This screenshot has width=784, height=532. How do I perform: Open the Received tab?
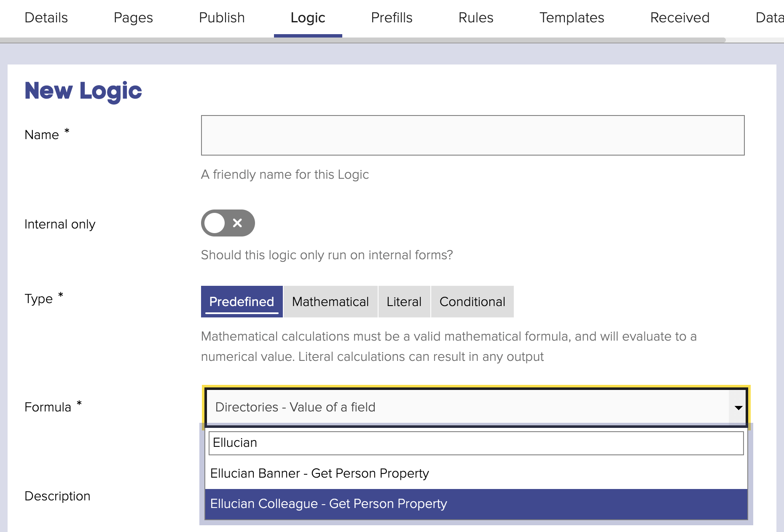pos(680,18)
